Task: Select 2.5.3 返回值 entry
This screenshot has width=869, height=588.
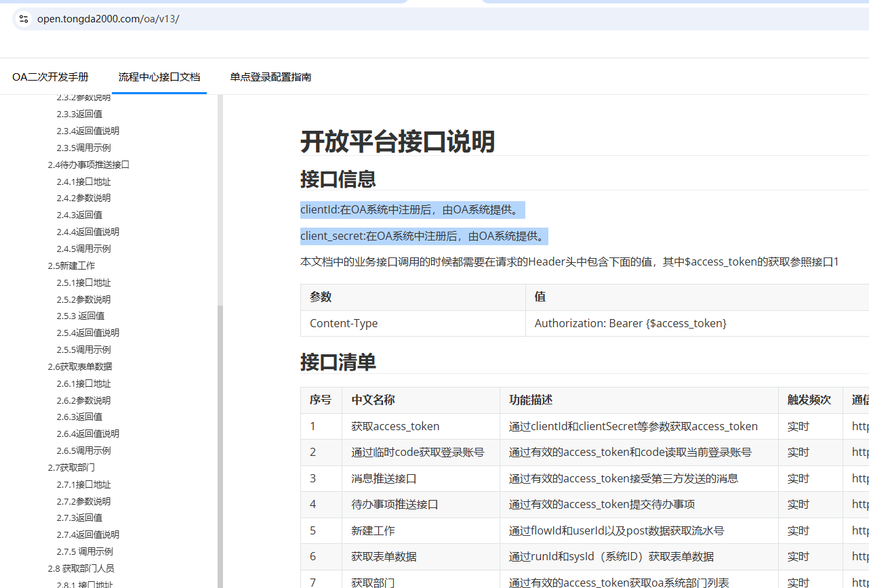Action: 80,316
